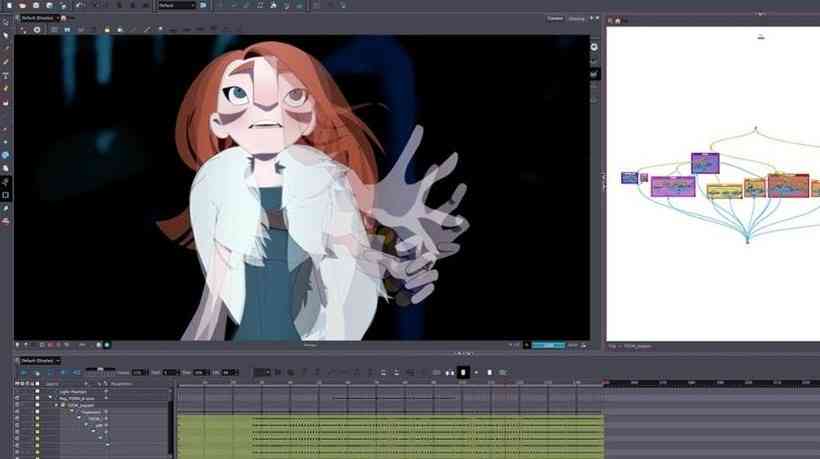820x459 pixels.
Task: Click the white playback button below camera view
Action: pos(463,372)
